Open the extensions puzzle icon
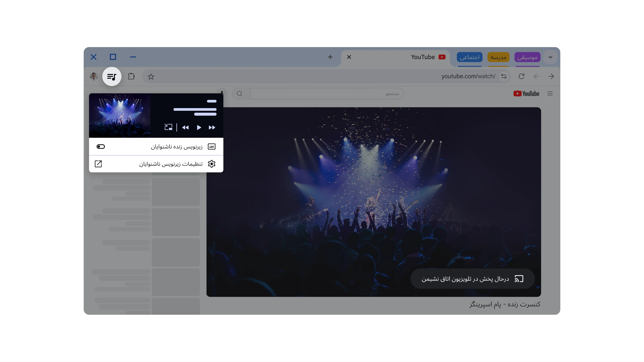The width and height of the screenshot is (644, 362). 131,76
